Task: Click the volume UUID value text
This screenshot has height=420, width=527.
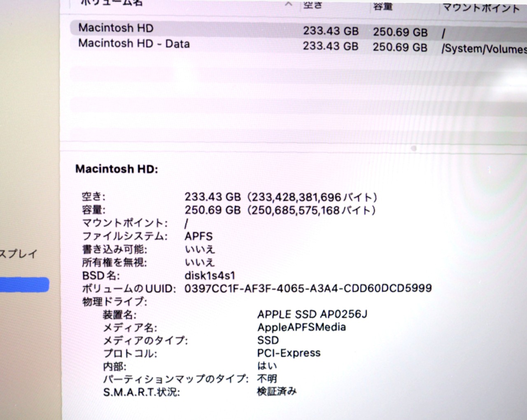Action: 308,288
